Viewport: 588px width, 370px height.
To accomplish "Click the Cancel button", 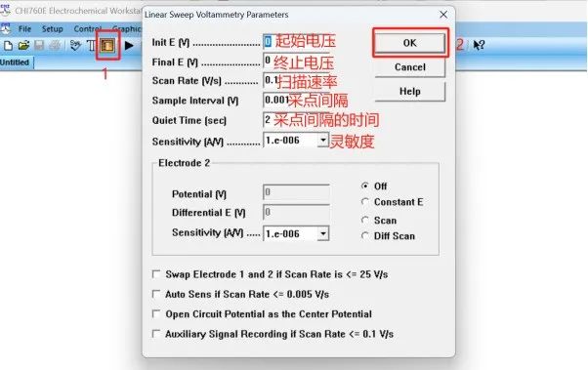I will (x=409, y=67).
